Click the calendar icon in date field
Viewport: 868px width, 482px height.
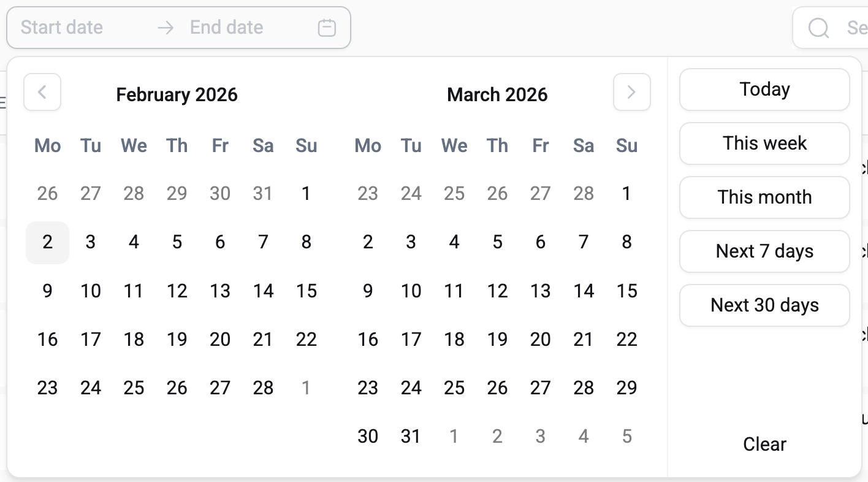pyautogui.click(x=327, y=28)
